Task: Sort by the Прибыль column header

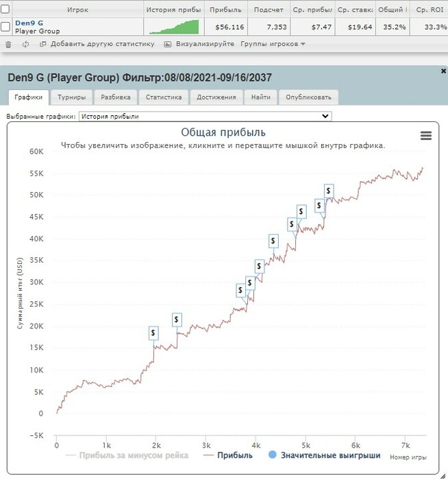Action: pos(225,10)
